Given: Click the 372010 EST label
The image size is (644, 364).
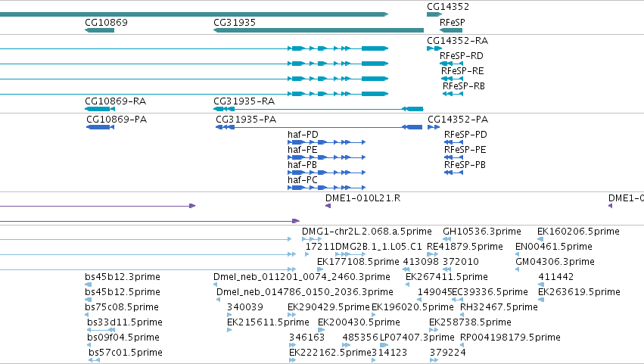Looking at the screenshot, I should 461,262.
